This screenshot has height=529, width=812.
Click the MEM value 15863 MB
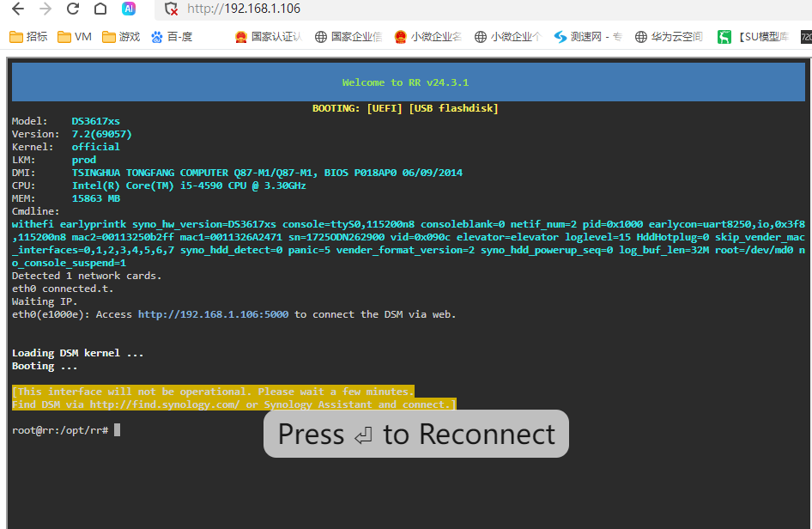tap(96, 198)
